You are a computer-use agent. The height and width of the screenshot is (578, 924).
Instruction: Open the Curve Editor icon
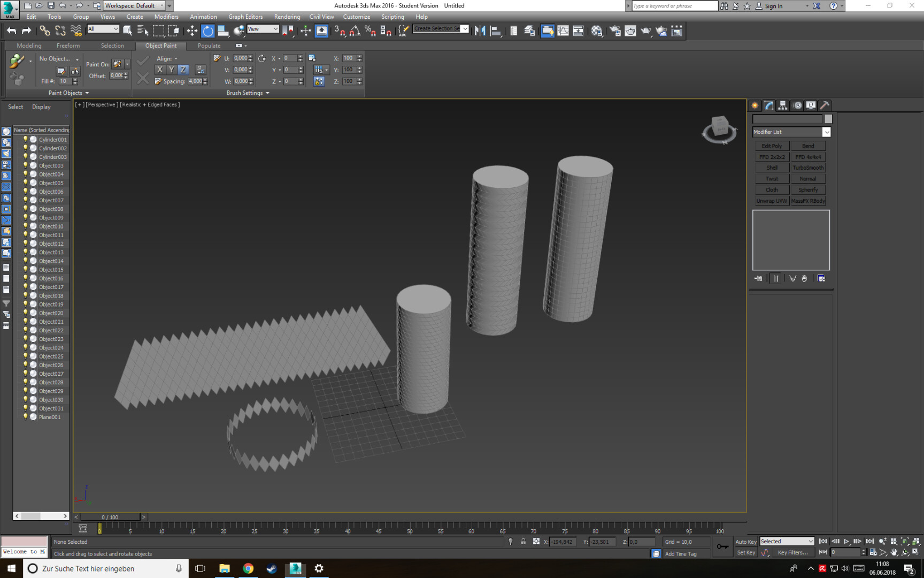point(563,31)
